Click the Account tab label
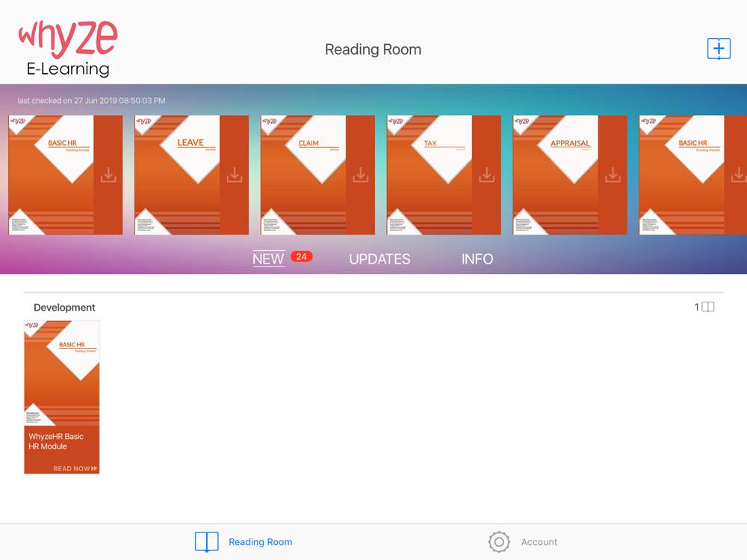Image resolution: width=747 pixels, height=560 pixels. (x=539, y=542)
